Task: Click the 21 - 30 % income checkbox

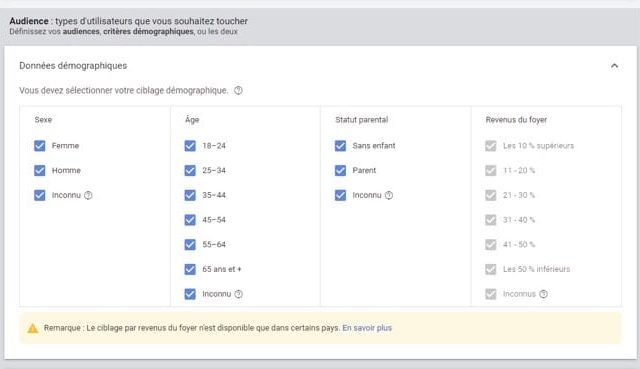Action: click(x=491, y=195)
